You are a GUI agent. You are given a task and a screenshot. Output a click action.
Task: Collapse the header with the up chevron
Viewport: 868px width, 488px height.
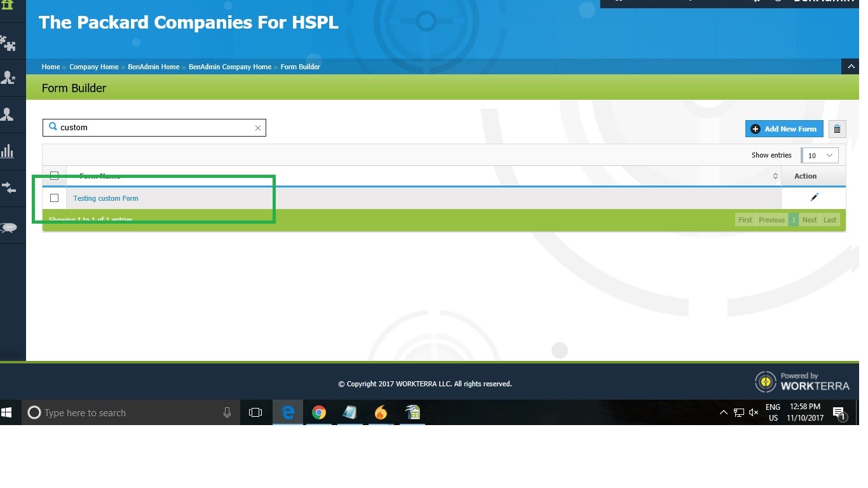(x=850, y=66)
